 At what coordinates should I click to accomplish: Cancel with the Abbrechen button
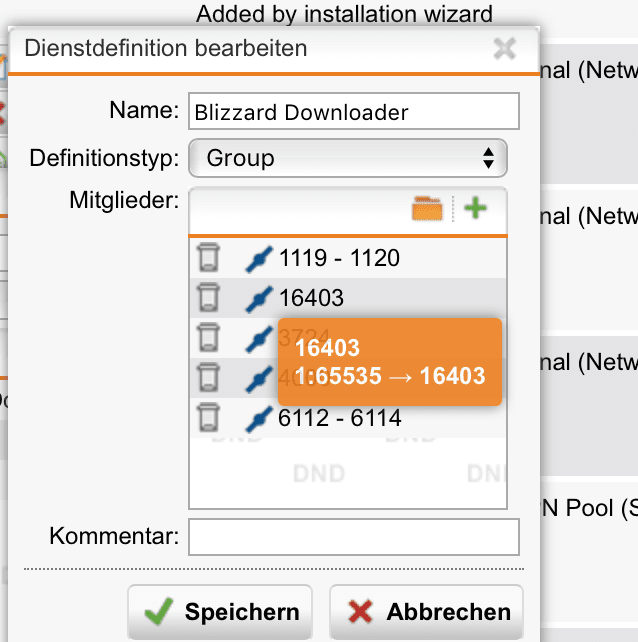click(x=426, y=612)
